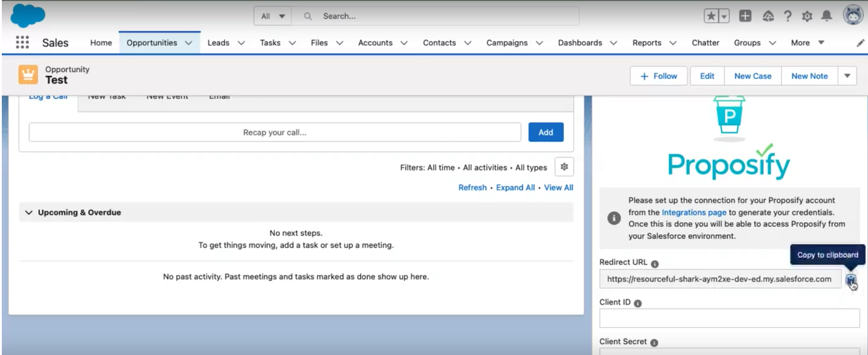This screenshot has height=355, width=868.
Task: Open the App Launcher grid icon
Action: click(22, 43)
